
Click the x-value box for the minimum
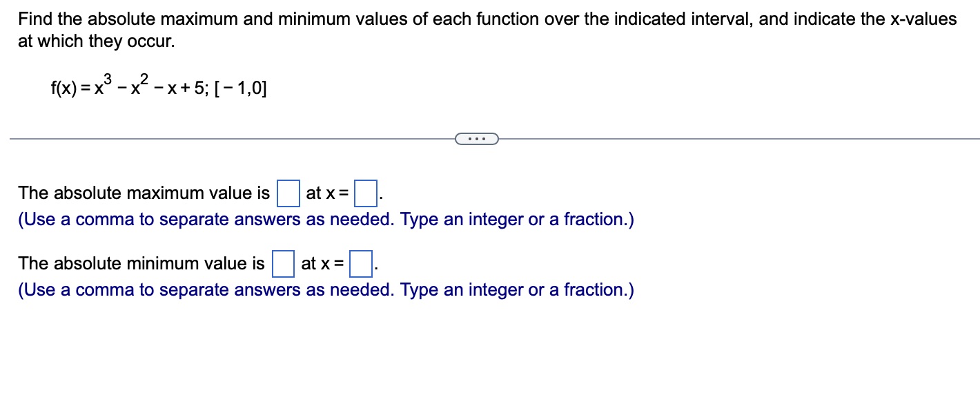[x=360, y=263]
